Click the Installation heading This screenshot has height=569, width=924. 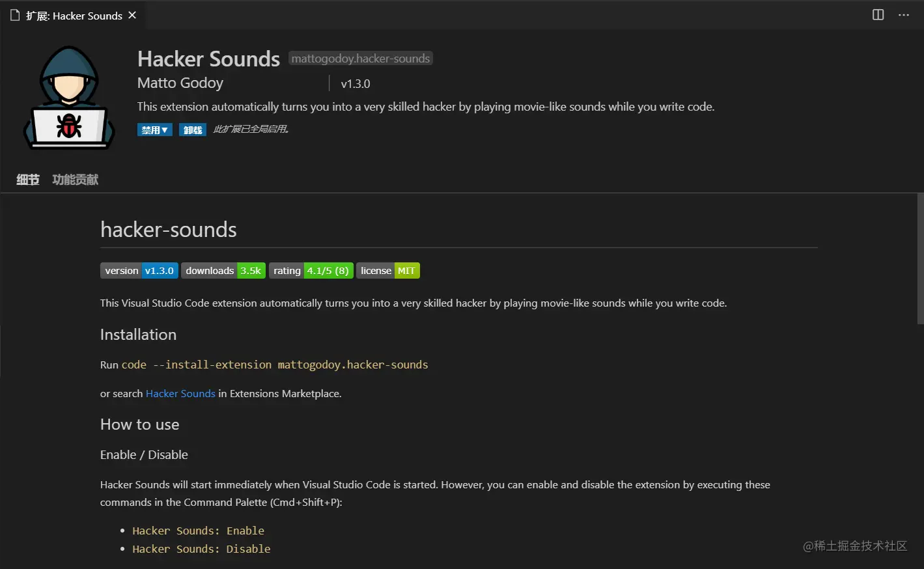tap(138, 335)
